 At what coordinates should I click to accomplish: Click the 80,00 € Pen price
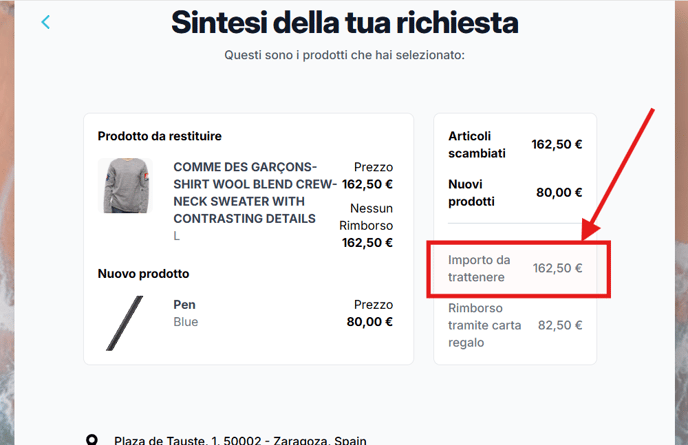tap(369, 322)
